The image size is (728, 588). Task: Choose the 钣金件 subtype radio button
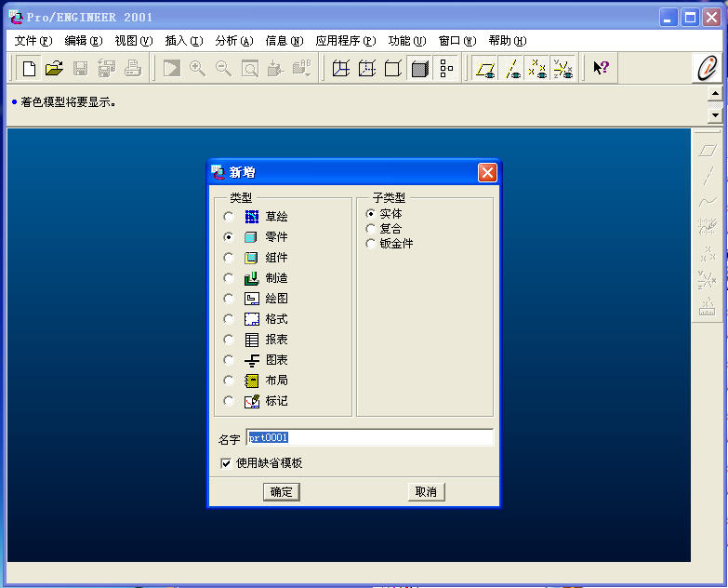tap(370, 244)
